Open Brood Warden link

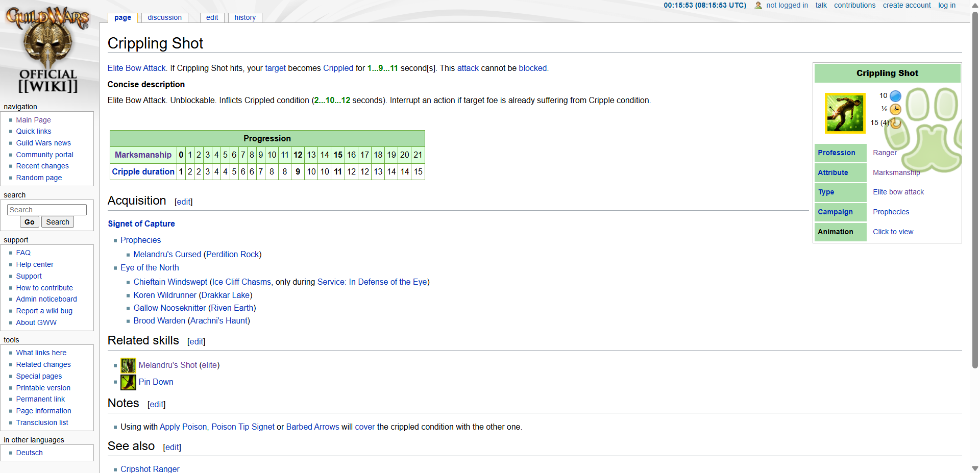click(159, 320)
